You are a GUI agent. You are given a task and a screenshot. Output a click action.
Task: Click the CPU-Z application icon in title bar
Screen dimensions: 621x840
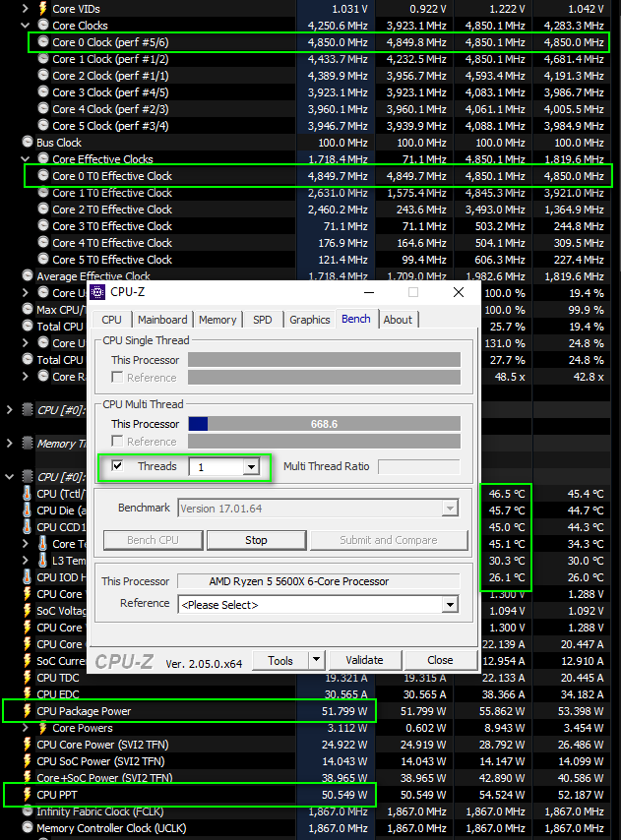[x=97, y=292]
